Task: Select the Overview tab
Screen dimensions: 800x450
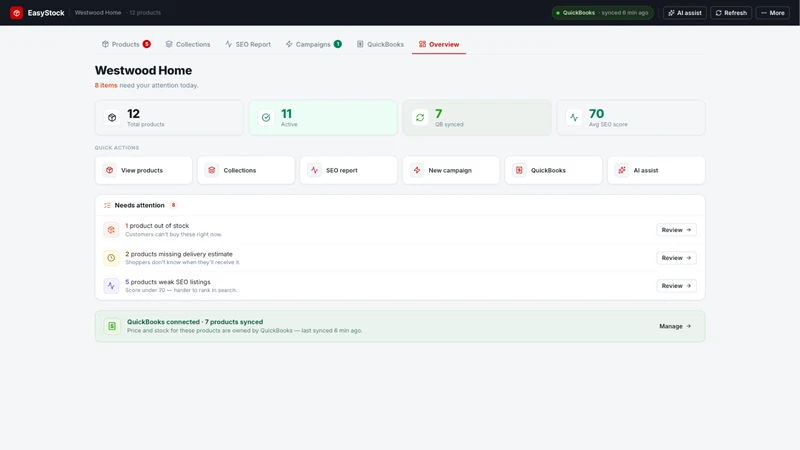Action: click(439, 44)
